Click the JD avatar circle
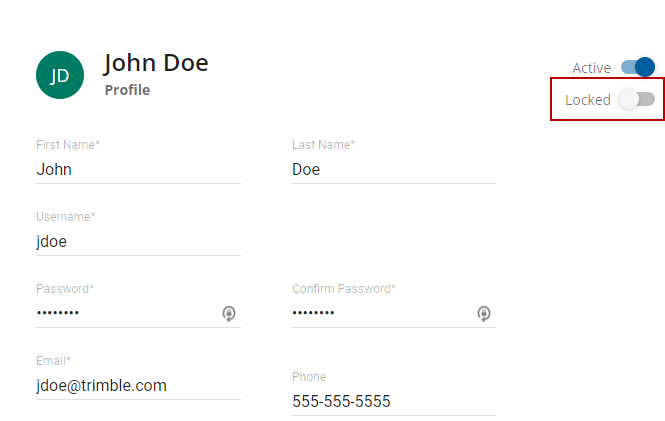The height and width of the screenshot is (421, 665). coord(60,75)
